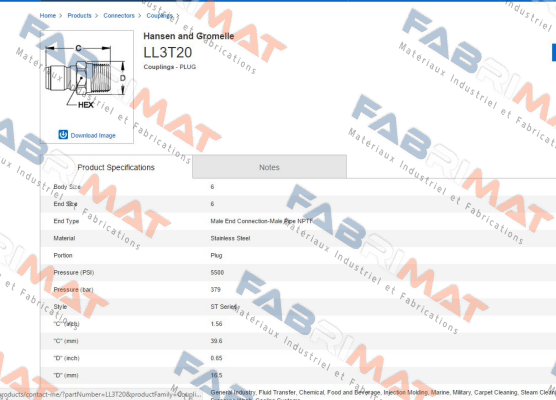Select the 5500 pressure value

pyautogui.click(x=217, y=272)
